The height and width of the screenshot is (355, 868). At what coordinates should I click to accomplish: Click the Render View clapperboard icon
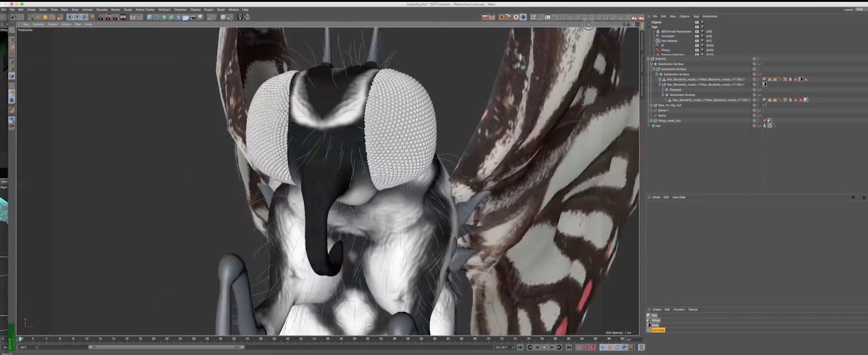(x=101, y=17)
